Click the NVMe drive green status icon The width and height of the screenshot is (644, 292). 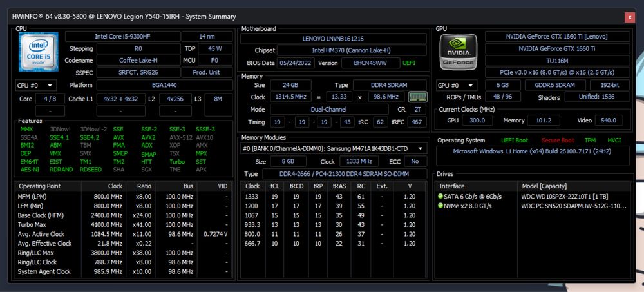(440, 206)
